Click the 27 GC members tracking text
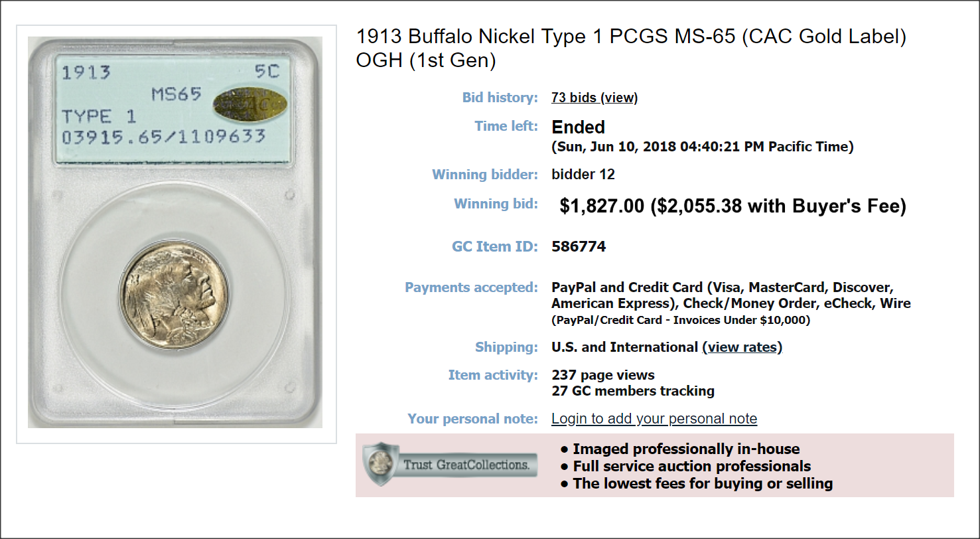980x539 pixels. tap(633, 391)
